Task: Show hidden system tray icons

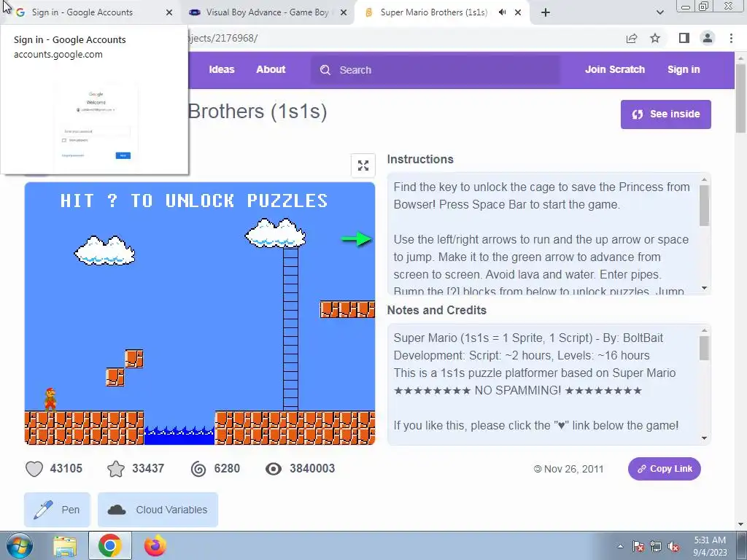Action: [620, 547]
